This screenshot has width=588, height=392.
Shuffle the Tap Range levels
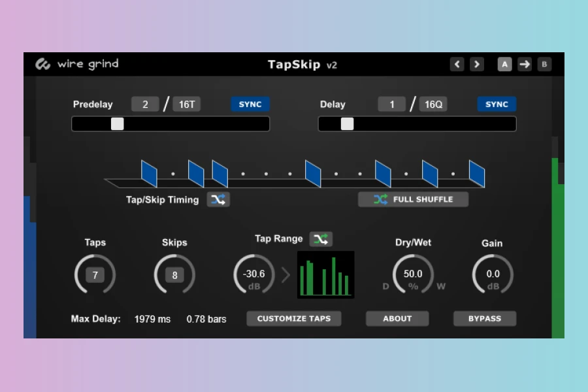point(321,239)
